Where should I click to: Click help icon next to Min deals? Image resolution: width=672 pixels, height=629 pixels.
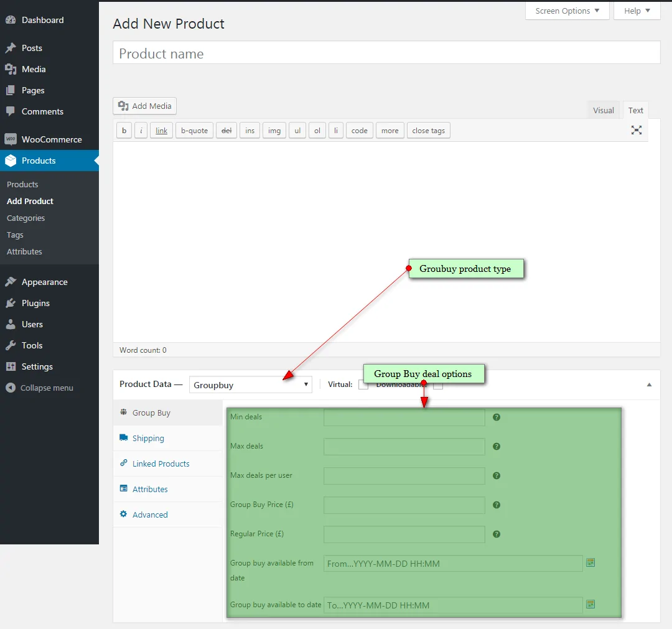(497, 417)
